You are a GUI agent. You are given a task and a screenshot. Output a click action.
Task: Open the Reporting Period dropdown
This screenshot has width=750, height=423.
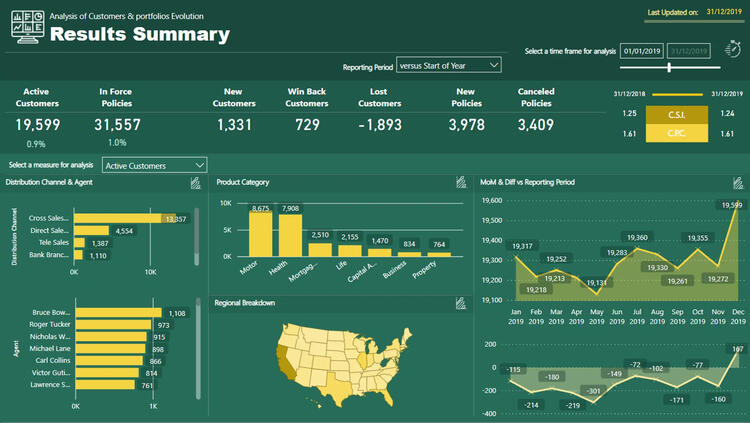449,65
